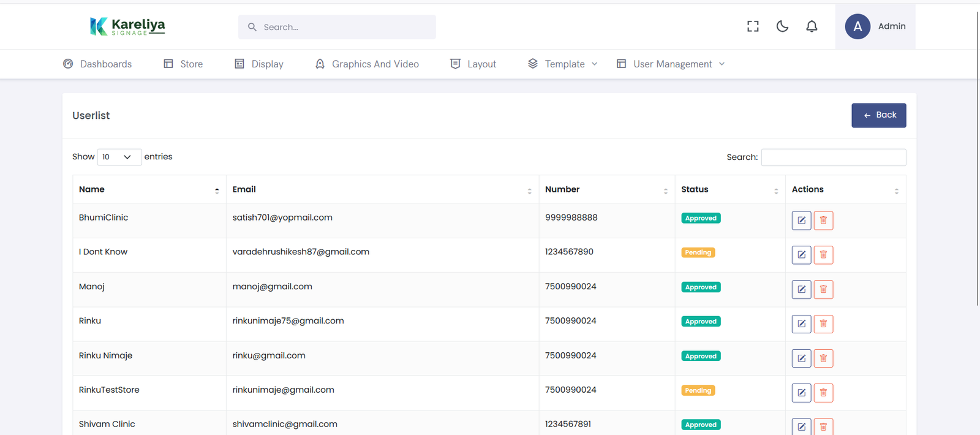The image size is (980, 435).
Task: Edit the Shivam Clinic user
Action: coord(802,426)
